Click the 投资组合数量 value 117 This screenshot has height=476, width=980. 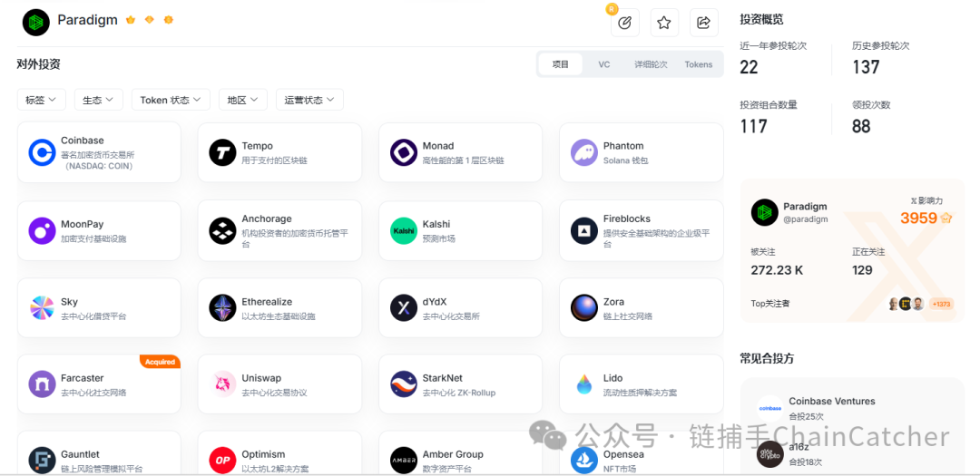pyautogui.click(x=753, y=126)
